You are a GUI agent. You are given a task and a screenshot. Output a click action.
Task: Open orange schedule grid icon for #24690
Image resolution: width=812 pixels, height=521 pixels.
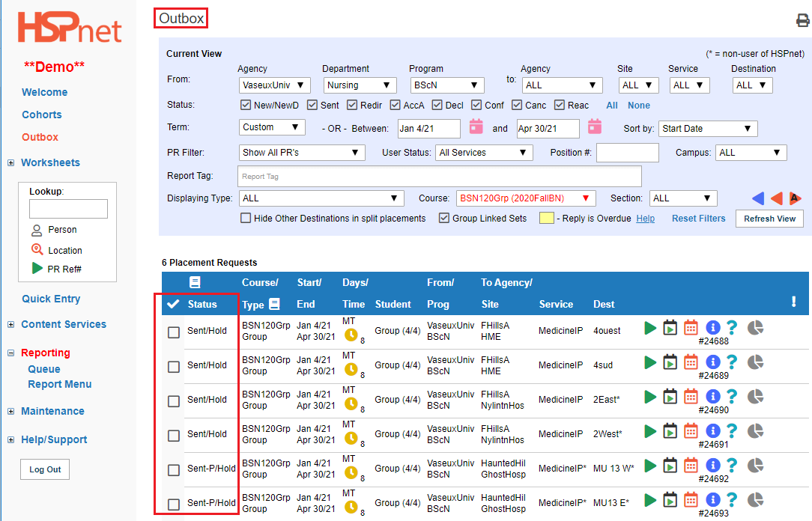click(691, 397)
